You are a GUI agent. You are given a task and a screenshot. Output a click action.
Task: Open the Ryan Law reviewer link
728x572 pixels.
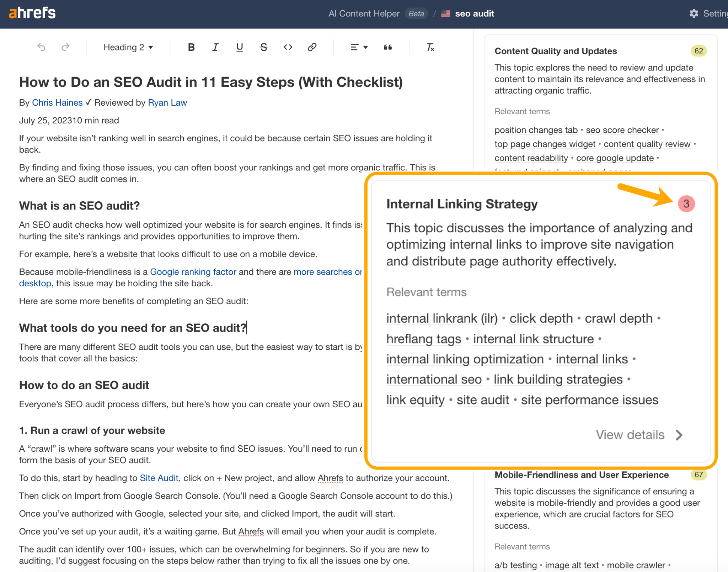pyautogui.click(x=167, y=102)
